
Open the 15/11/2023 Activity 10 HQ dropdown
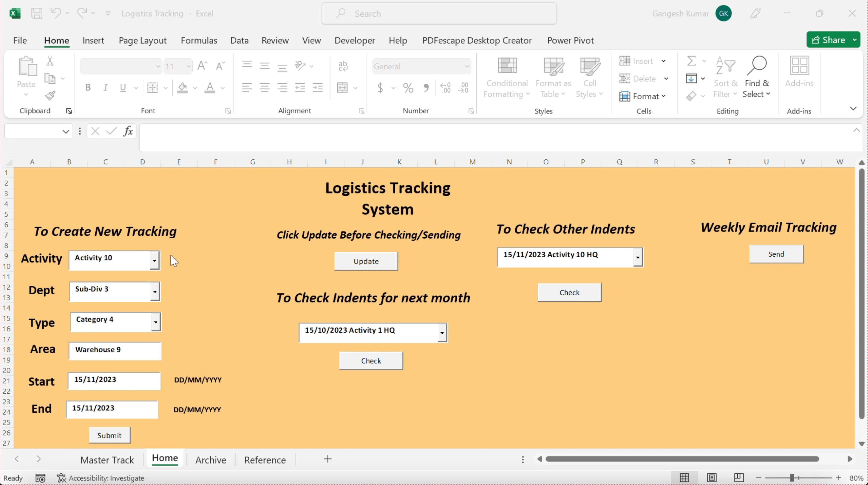[638, 257]
